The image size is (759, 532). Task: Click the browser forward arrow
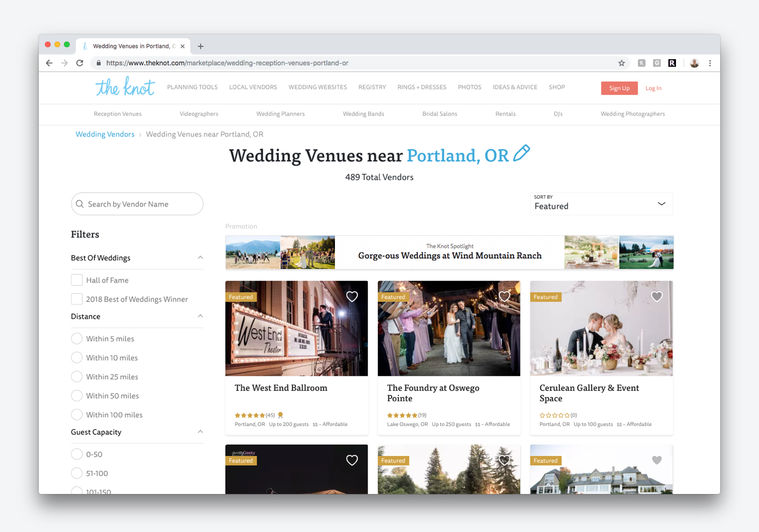click(x=64, y=63)
